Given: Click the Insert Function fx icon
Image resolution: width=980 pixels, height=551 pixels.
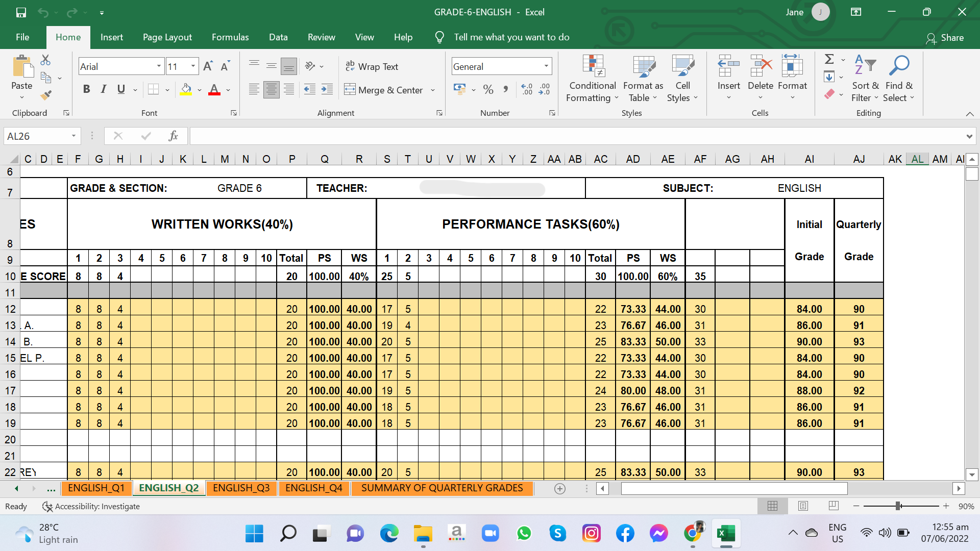Looking at the screenshot, I should [x=173, y=136].
